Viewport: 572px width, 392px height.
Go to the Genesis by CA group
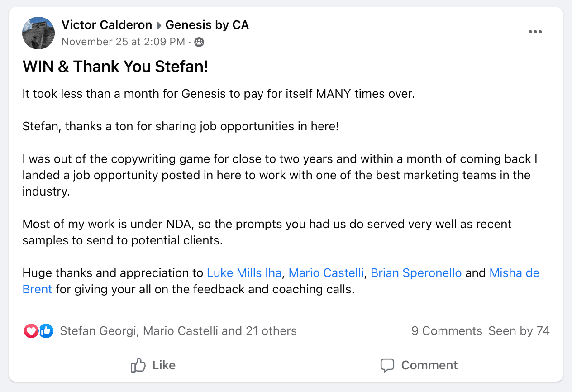click(x=207, y=25)
